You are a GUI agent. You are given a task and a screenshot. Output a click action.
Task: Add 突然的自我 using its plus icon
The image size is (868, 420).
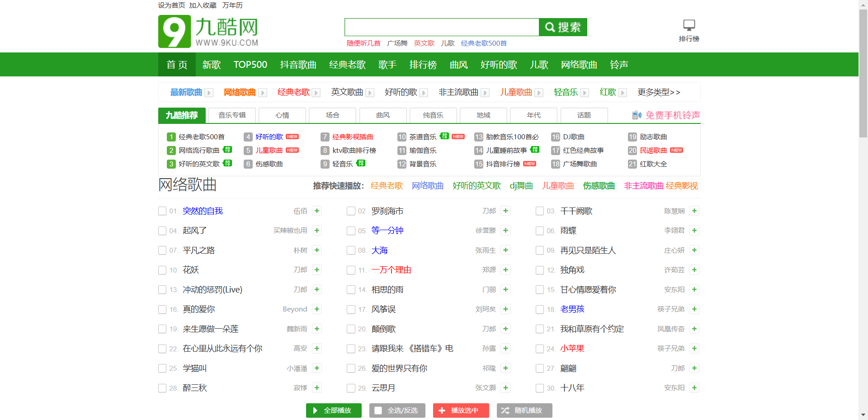pos(317,211)
